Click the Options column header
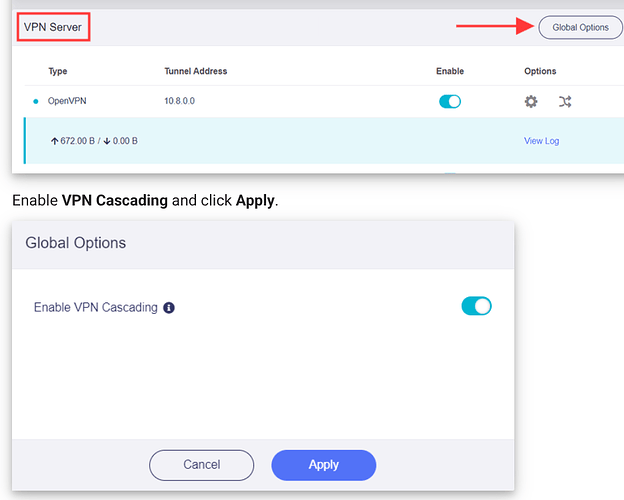624x500 pixels. click(x=540, y=71)
